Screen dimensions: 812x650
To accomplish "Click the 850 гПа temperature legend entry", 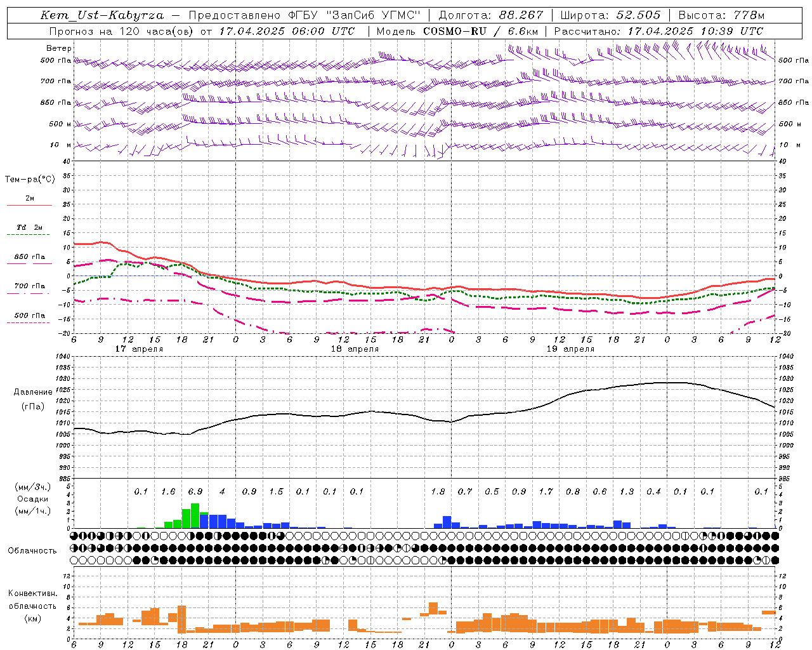I will (30, 257).
